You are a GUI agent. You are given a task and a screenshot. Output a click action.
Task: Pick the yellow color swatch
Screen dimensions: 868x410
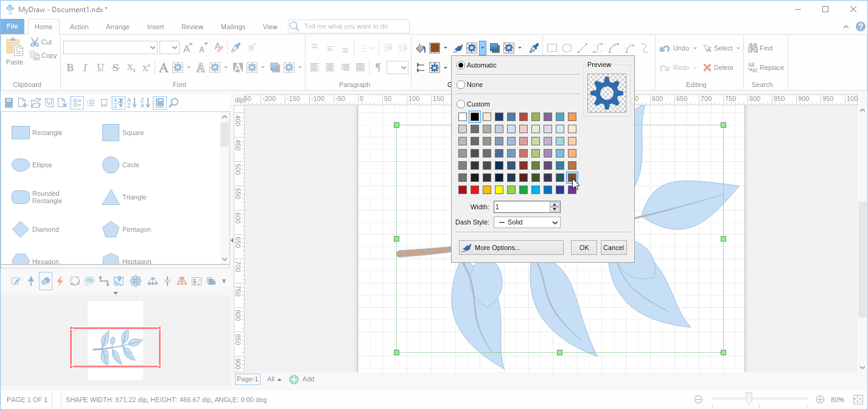499,190
